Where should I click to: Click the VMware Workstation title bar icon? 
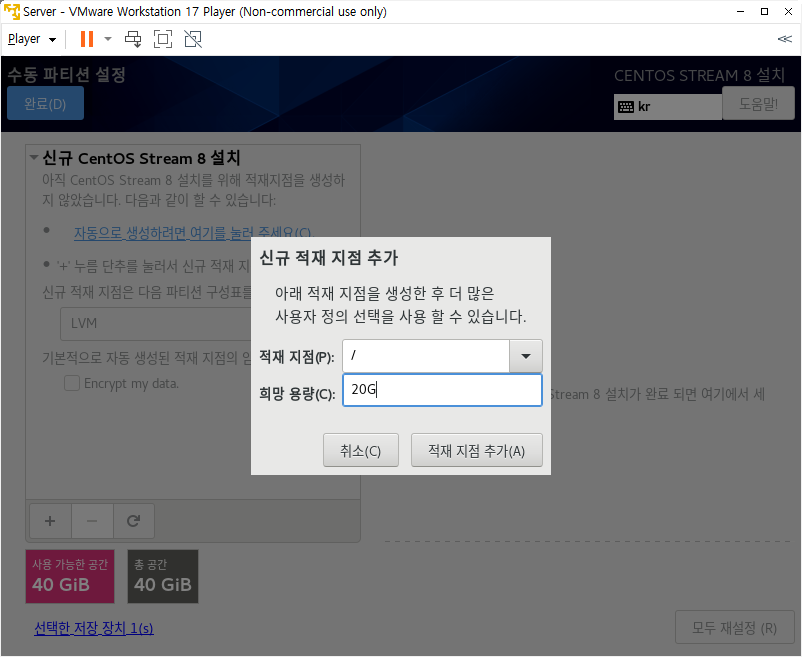pyautogui.click(x=11, y=11)
